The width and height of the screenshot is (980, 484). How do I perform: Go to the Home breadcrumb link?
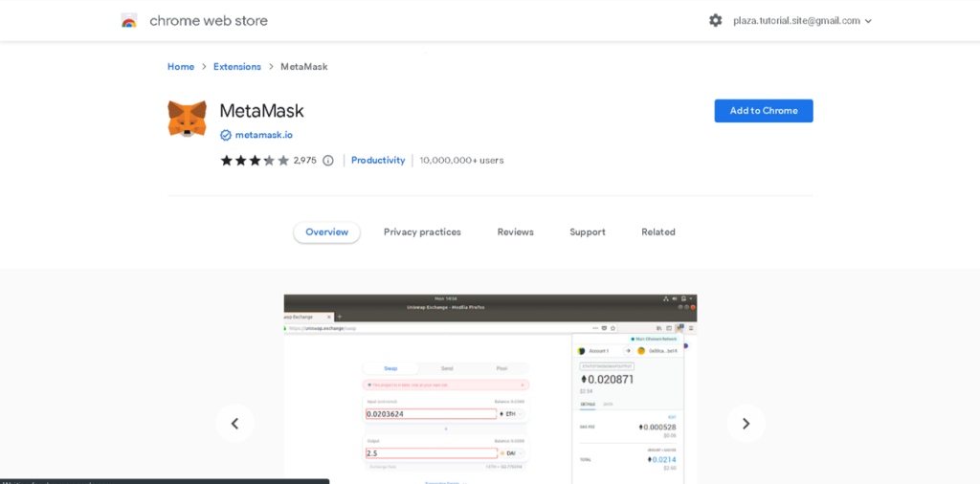tap(181, 67)
